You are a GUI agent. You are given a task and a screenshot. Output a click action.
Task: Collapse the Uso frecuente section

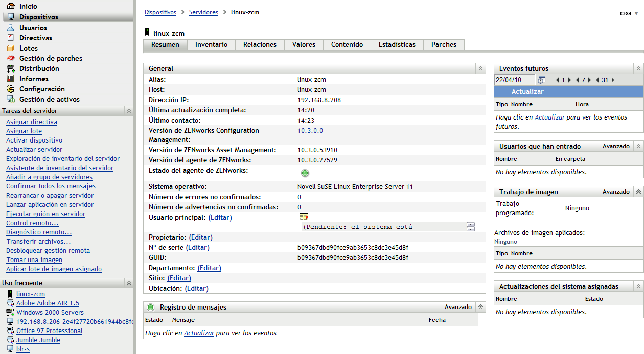[x=129, y=283]
